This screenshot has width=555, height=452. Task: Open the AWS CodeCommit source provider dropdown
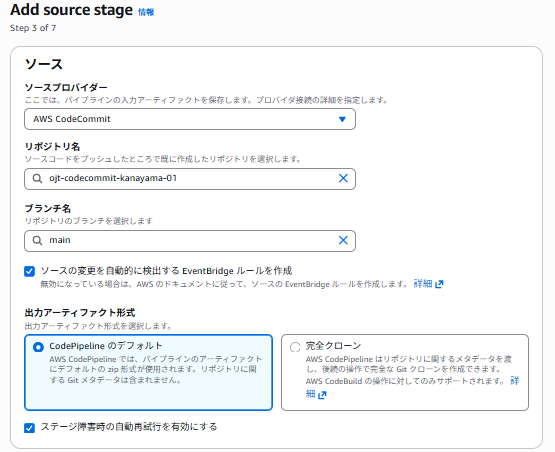click(190, 119)
